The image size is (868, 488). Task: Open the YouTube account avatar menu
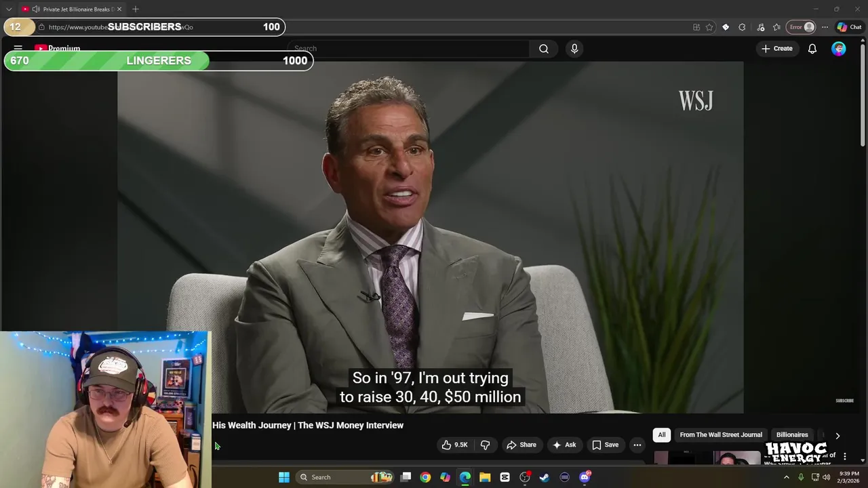(x=839, y=49)
